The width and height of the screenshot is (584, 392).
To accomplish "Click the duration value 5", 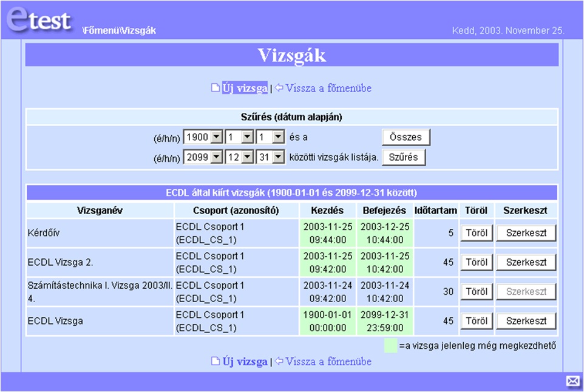I will coord(450,233).
